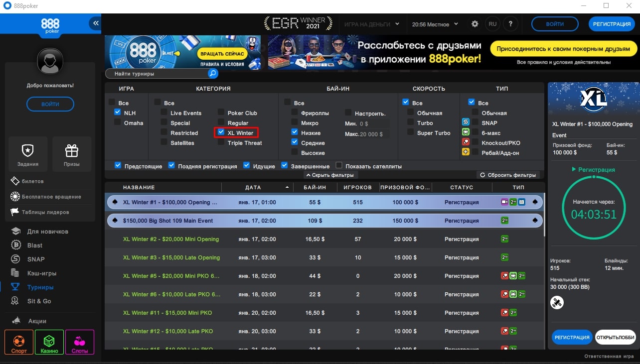This screenshot has height=364, width=640.
Task: Click the top bar РЕГИСТРАЦИЯ button
Action: pyautogui.click(x=612, y=24)
